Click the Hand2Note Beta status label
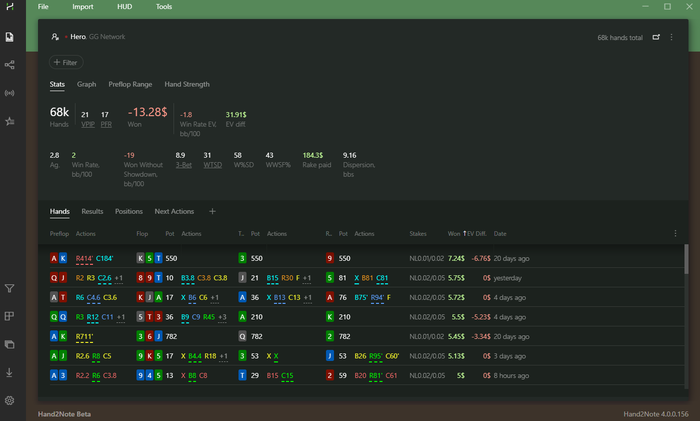The width and height of the screenshot is (700, 421). [64, 414]
